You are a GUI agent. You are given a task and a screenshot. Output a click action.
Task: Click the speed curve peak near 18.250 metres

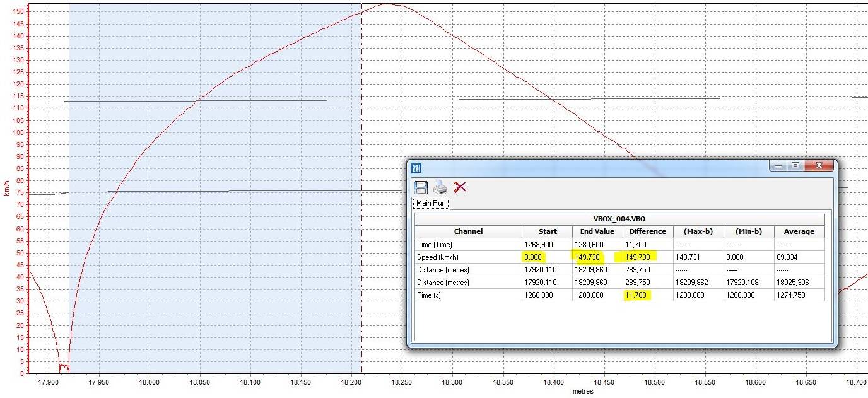(x=387, y=4)
